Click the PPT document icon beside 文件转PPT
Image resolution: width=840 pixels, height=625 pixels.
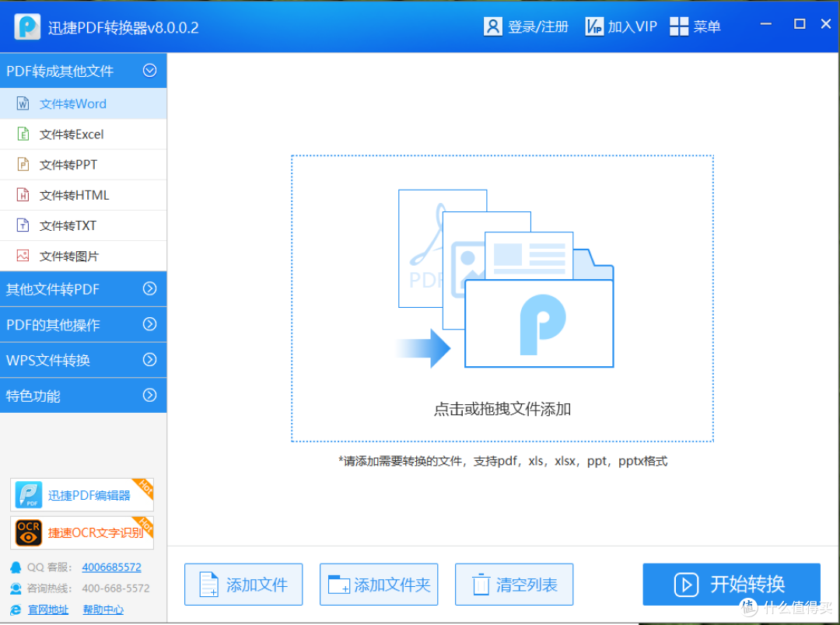[23, 165]
